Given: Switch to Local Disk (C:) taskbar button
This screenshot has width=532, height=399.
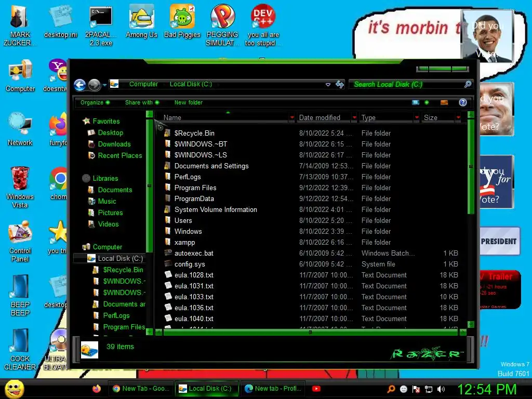Looking at the screenshot, I should 206,389.
